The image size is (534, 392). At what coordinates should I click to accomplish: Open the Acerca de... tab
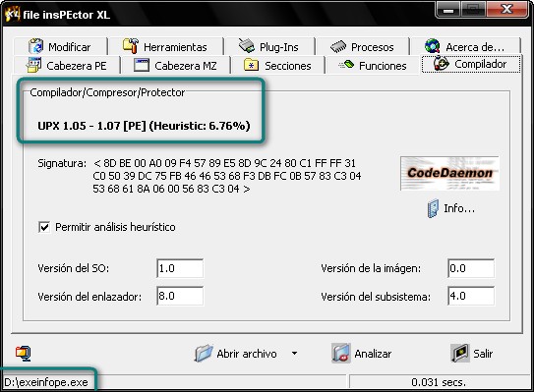click(465, 46)
